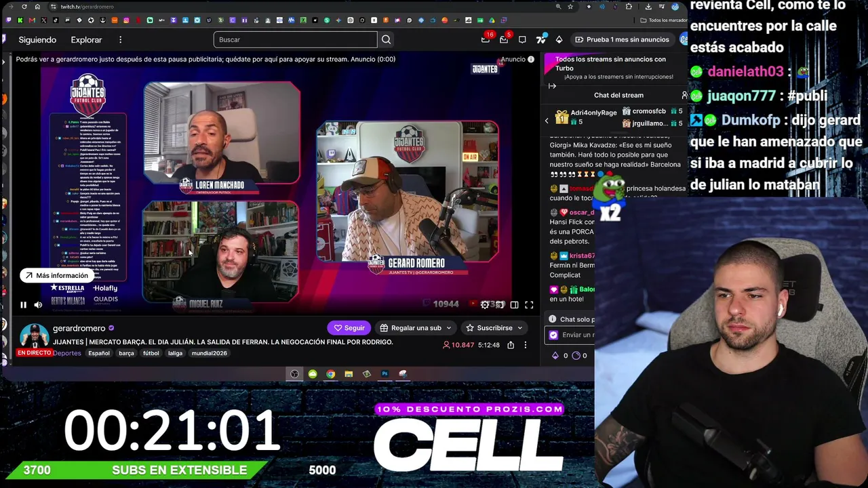Viewport: 868px width, 488px height.
Task: Click the search magnifier button
Action: [387, 39]
